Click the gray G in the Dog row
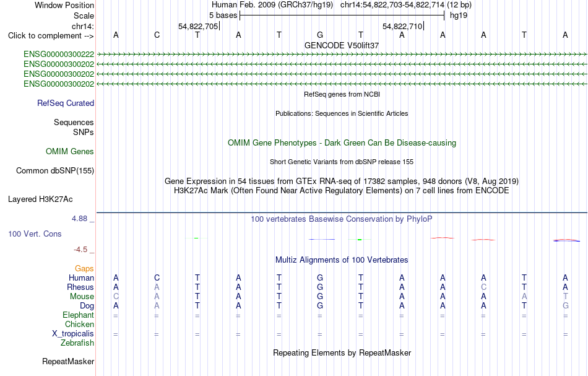 tap(566, 306)
